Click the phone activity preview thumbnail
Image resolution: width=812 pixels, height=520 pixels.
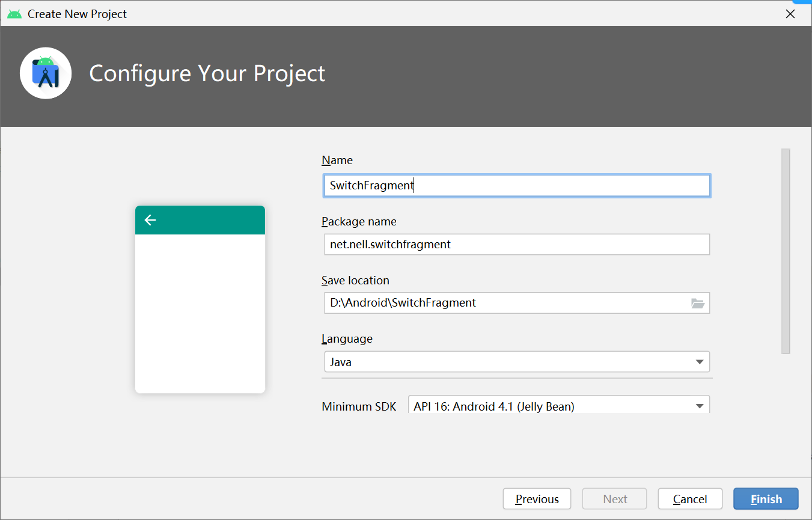tap(200, 299)
